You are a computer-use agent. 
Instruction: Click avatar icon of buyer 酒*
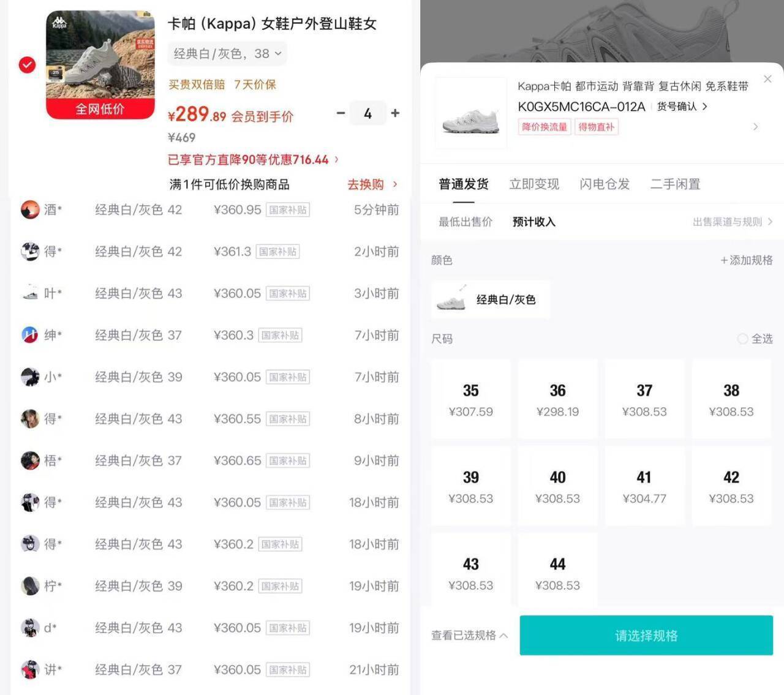point(30,209)
